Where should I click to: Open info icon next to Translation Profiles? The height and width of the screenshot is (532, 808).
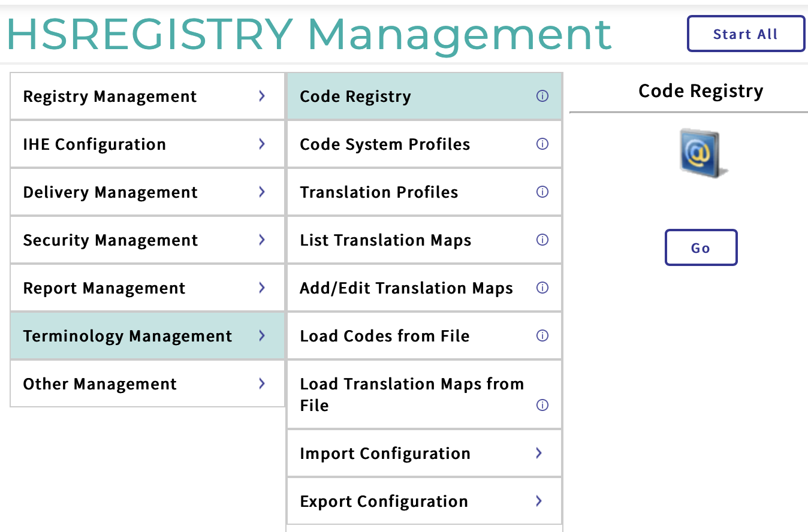point(542,192)
